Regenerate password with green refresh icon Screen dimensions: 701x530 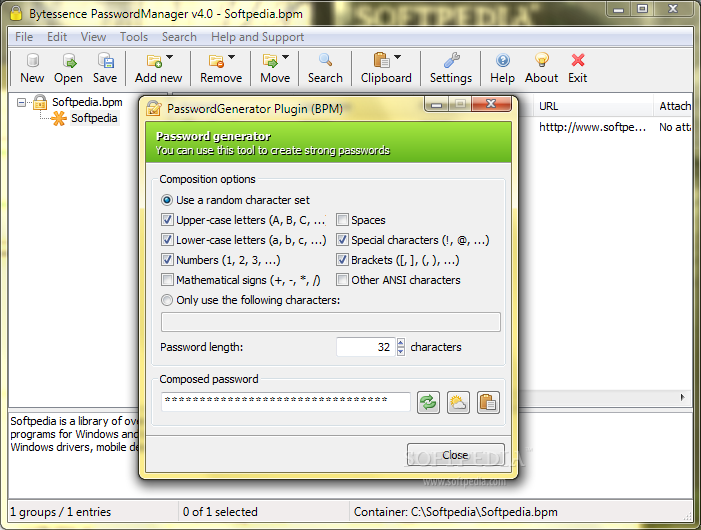click(x=428, y=403)
